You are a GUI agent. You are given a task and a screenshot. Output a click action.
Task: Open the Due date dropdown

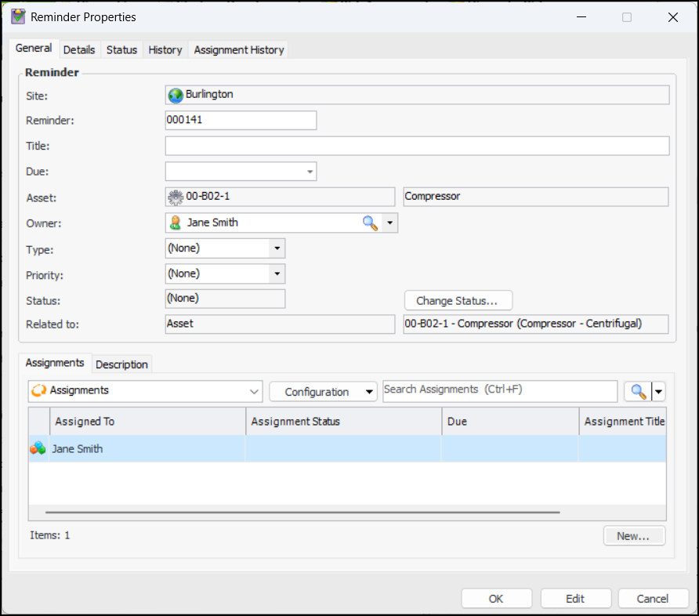coord(310,172)
